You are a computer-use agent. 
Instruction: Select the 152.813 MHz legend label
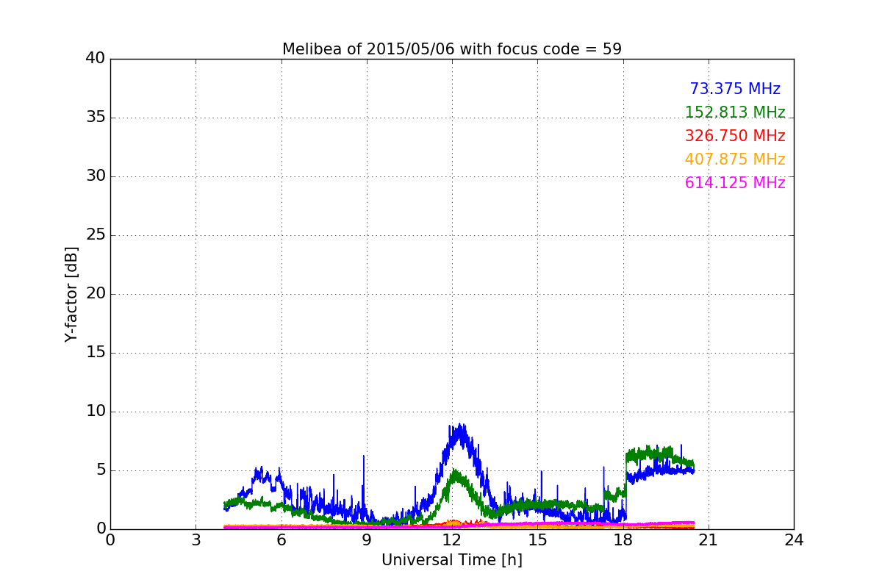point(735,112)
